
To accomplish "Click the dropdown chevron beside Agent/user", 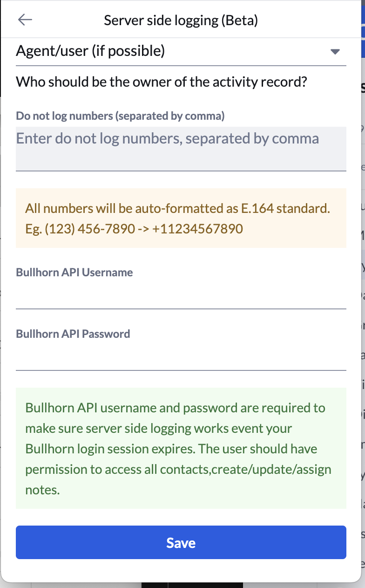I will [x=335, y=52].
